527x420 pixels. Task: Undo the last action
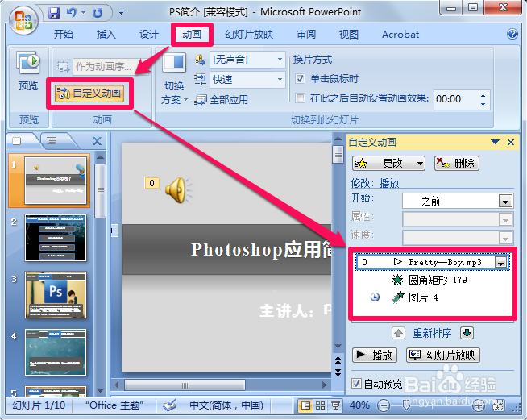tap(71, 13)
